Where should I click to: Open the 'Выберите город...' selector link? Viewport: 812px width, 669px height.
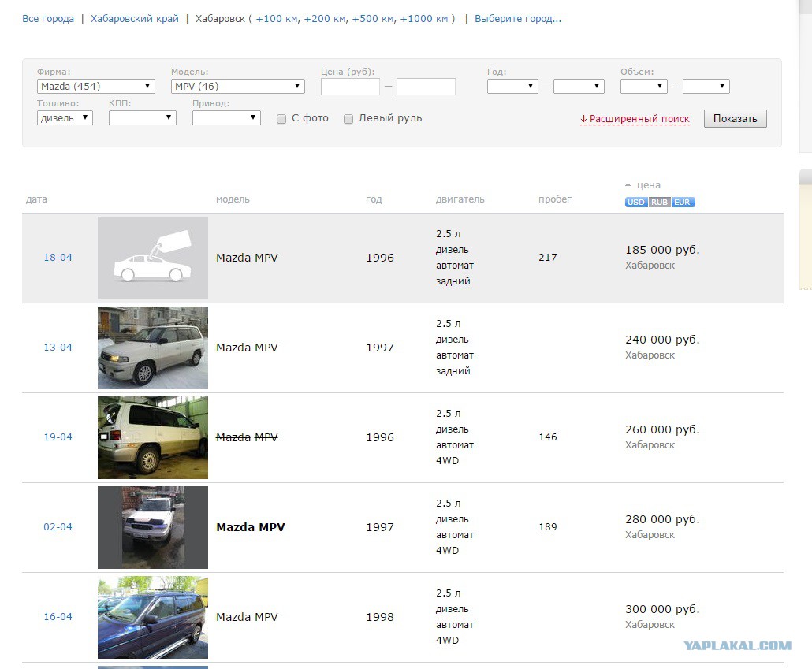pyautogui.click(x=518, y=19)
